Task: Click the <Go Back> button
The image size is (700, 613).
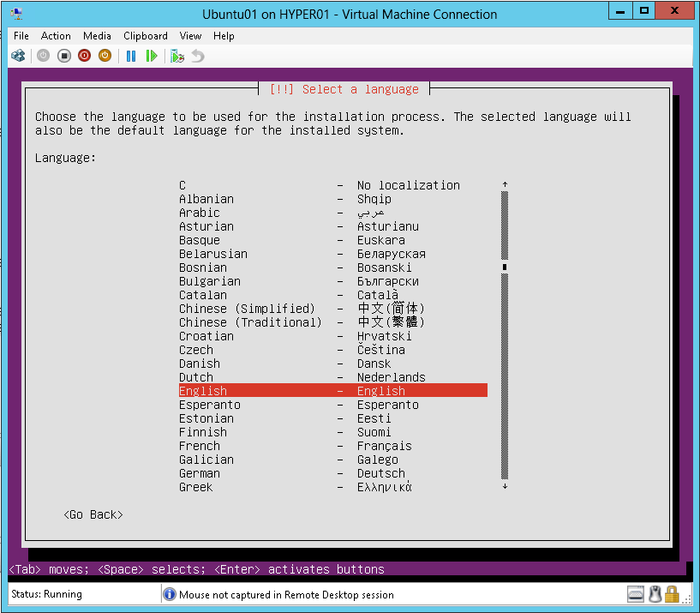Action: [93, 514]
